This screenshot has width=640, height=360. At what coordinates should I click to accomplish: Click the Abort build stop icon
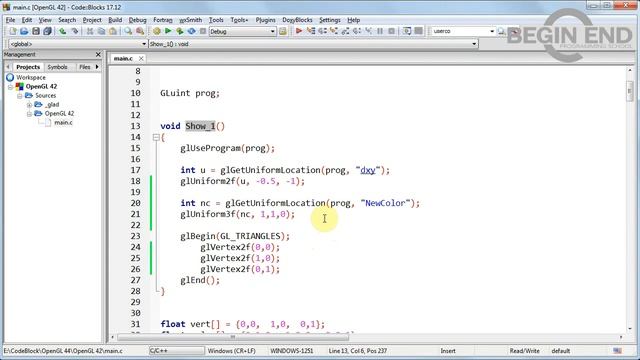[202, 31]
